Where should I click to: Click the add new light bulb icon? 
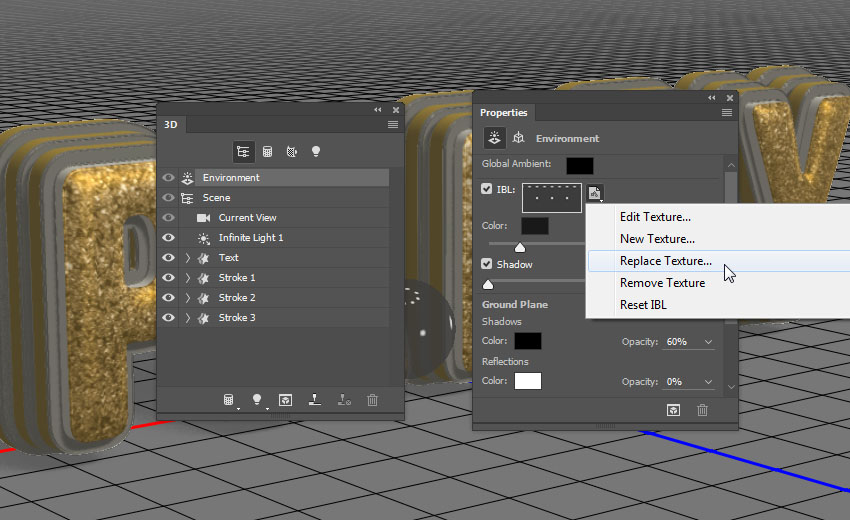pos(257,400)
